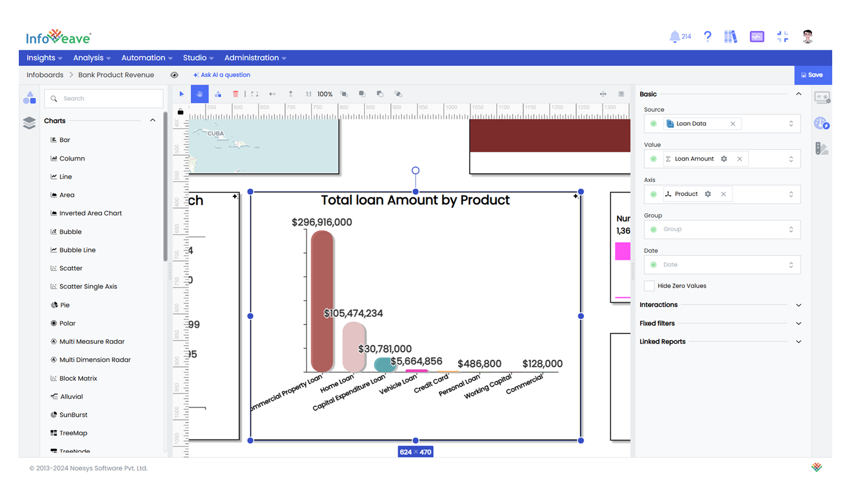
Task: Click the lock icon on the canvas ruler
Action: point(181,111)
